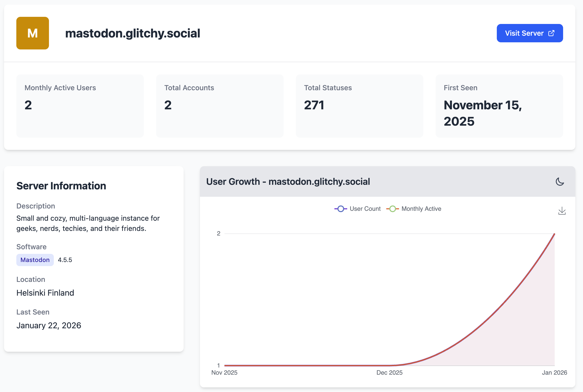The height and width of the screenshot is (392, 583).
Task: Click the Dec 2025 axis label
Action: point(389,373)
